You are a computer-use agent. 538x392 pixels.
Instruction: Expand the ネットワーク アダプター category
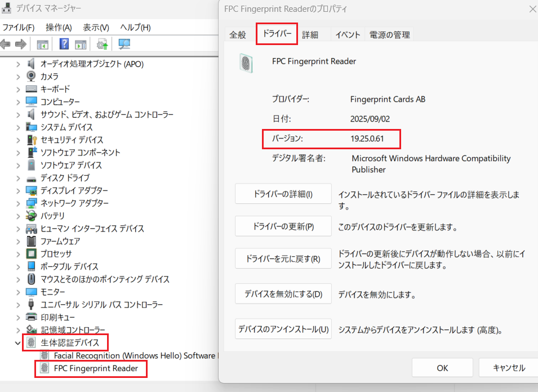[18, 203]
